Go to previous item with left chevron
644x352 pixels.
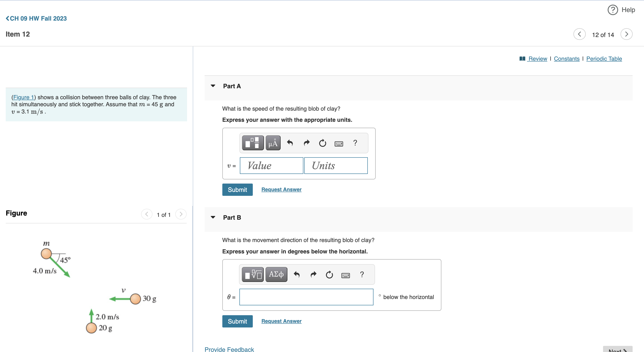pyautogui.click(x=579, y=34)
